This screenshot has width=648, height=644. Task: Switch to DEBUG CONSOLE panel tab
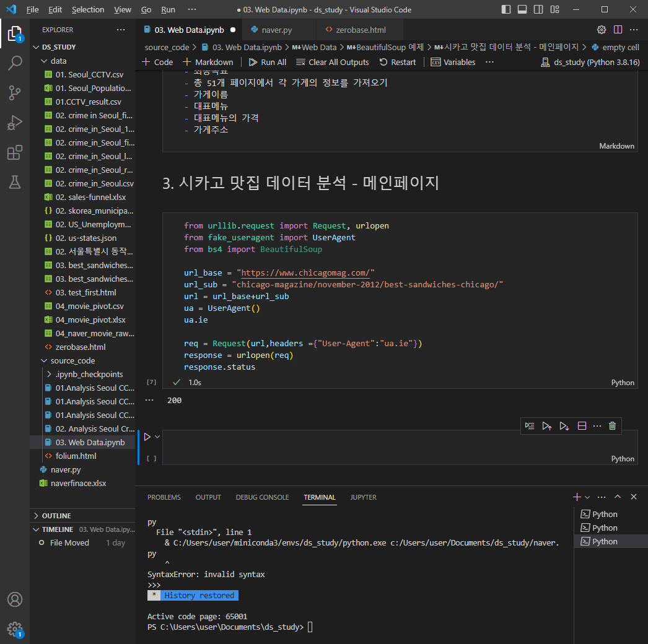(x=263, y=497)
